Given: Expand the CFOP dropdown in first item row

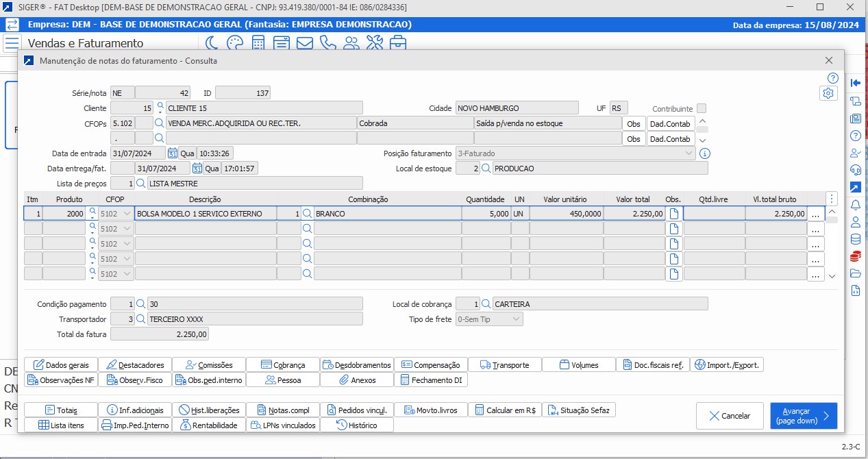Looking at the screenshot, I should [x=127, y=214].
